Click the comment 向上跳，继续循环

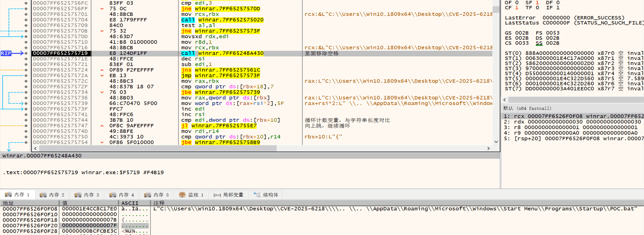point(327,126)
